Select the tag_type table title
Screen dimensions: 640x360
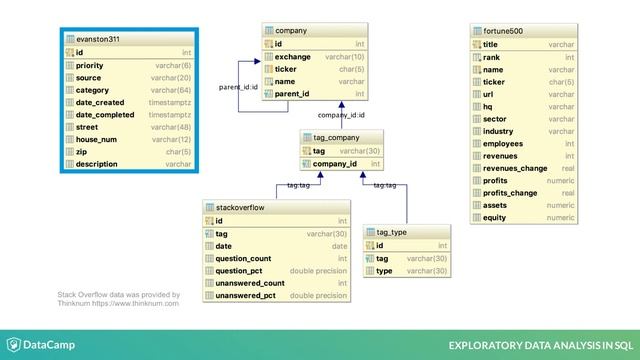(x=391, y=233)
